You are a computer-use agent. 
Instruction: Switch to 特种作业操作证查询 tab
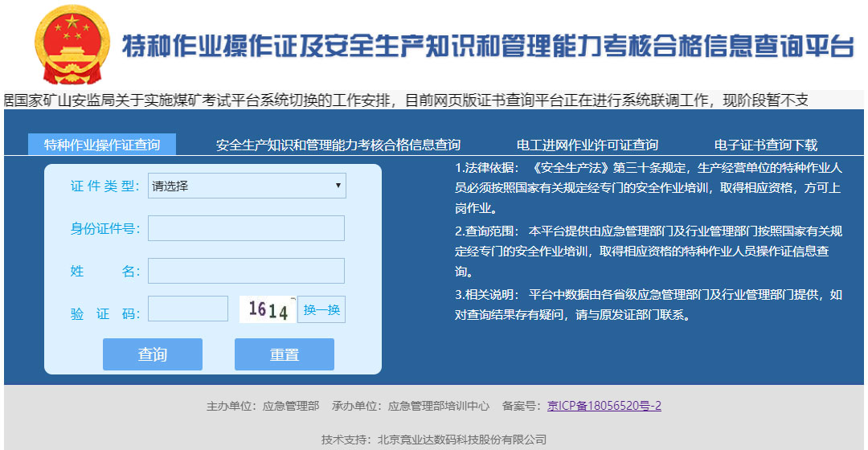point(102,145)
